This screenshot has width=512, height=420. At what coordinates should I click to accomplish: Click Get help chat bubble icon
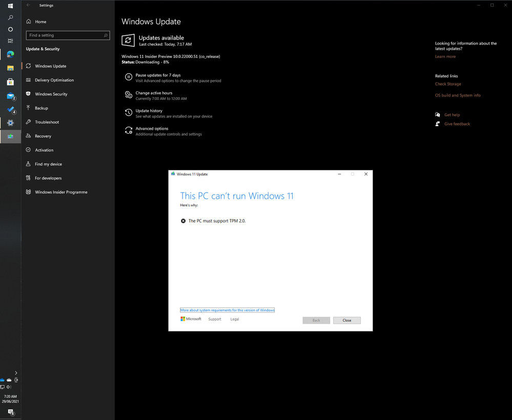(x=438, y=115)
